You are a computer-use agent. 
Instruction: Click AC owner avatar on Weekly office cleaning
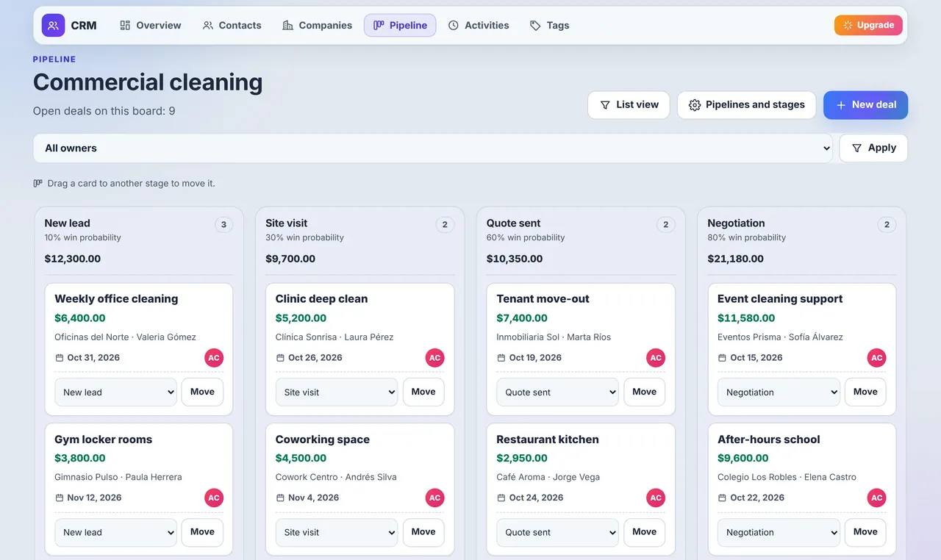[x=214, y=358]
